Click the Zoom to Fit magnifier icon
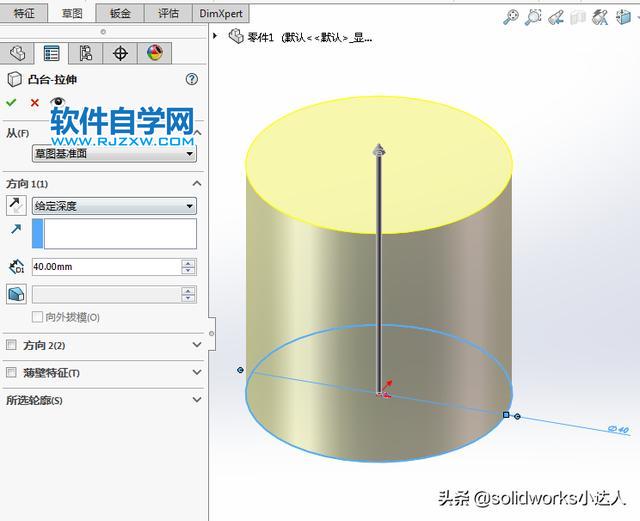This screenshot has width=640, height=521. click(x=511, y=17)
